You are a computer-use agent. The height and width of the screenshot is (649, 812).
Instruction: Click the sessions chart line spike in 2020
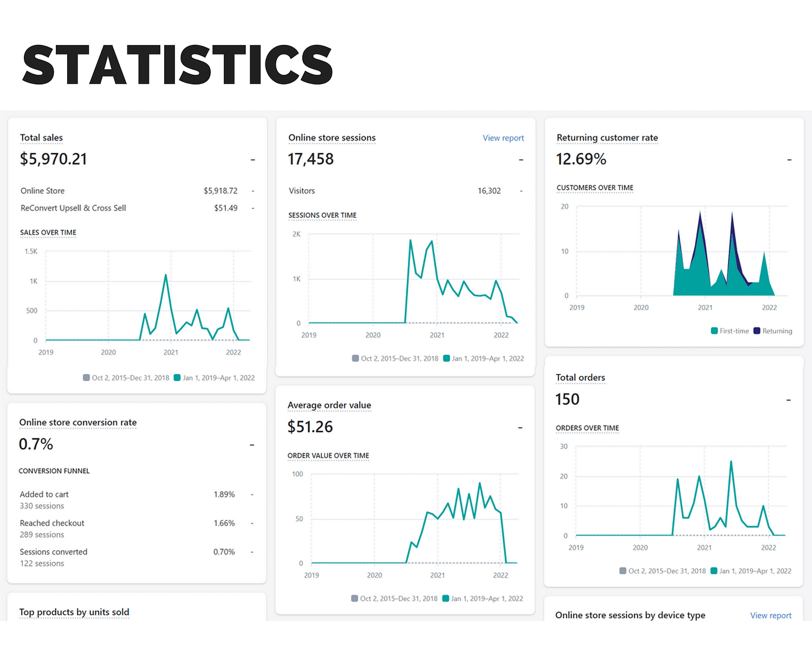coord(411,240)
